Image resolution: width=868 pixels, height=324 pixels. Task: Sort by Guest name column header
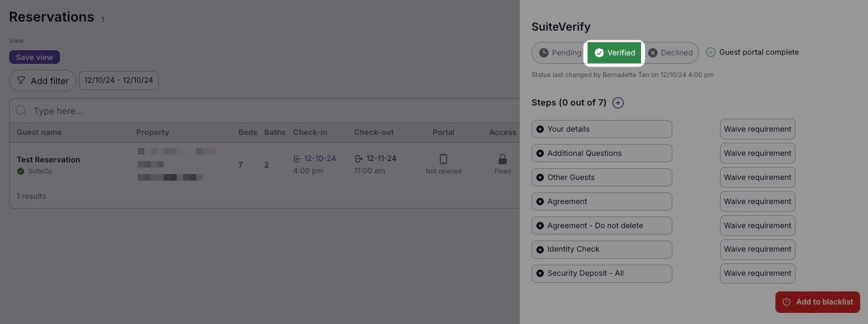point(39,132)
